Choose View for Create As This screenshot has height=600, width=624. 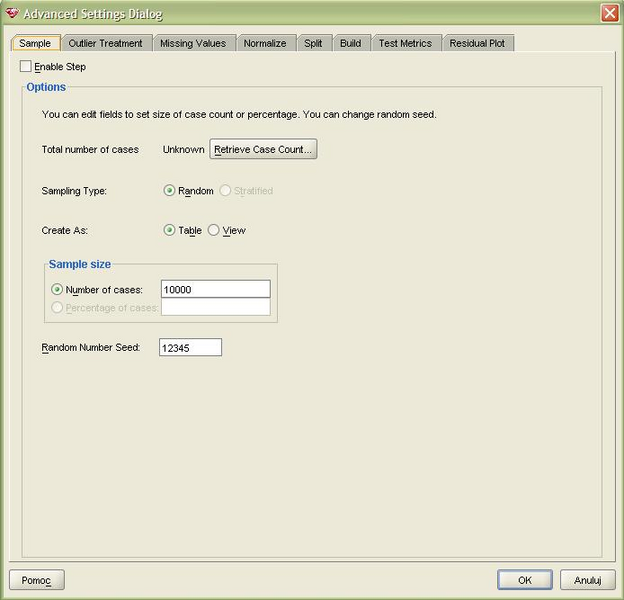click(213, 230)
